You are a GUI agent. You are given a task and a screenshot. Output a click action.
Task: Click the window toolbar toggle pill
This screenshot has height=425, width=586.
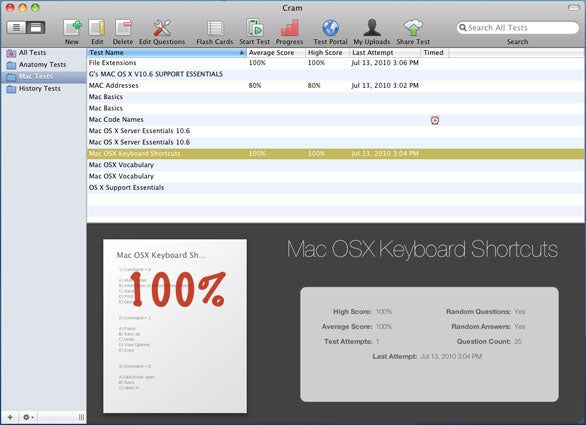pyautogui.click(x=574, y=7)
